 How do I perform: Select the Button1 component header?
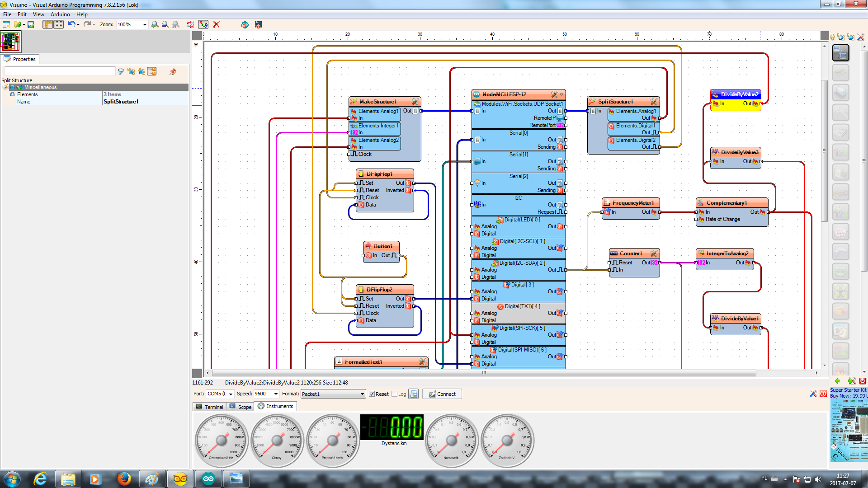(x=381, y=246)
